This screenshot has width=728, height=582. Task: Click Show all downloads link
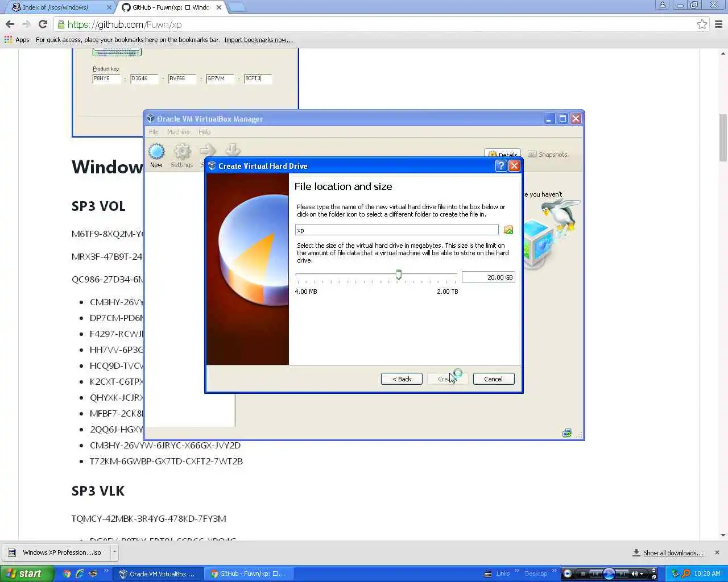[x=673, y=552]
